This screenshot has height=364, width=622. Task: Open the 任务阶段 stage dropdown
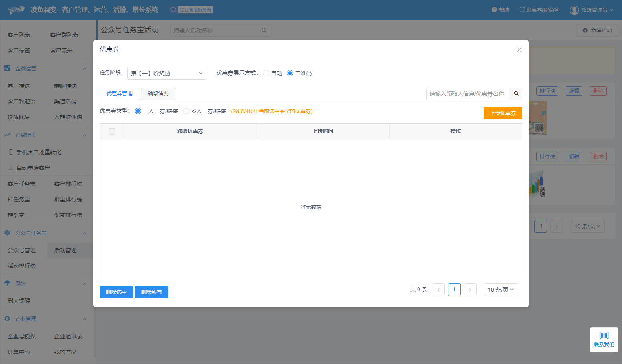pyautogui.click(x=167, y=73)
